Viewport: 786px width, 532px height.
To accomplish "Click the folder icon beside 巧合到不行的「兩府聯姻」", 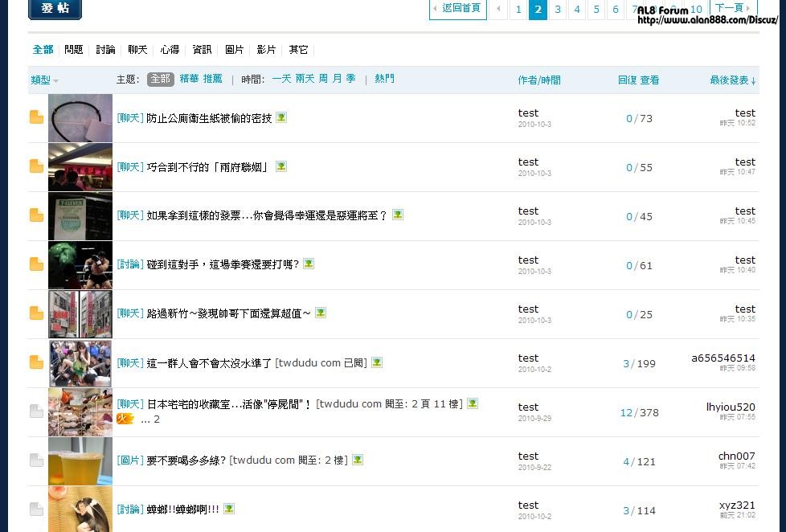I will pyautogui.click(x=37, y=166).
